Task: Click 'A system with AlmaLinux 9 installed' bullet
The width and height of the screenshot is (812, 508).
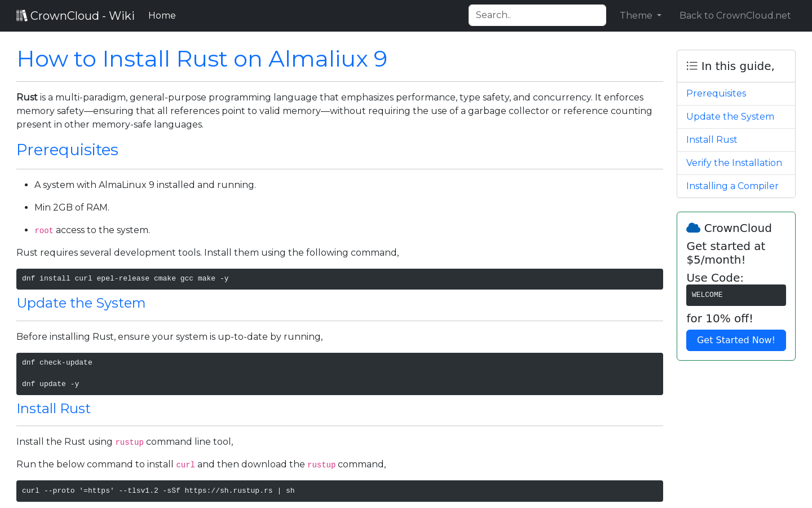Action: [x=145, y=185]
